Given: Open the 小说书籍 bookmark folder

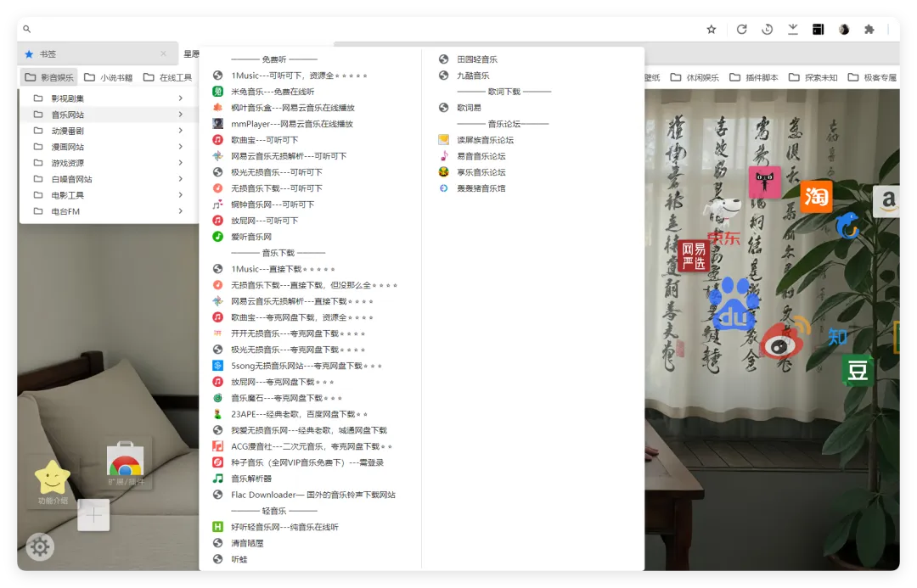Looking at the screenshot, I should (108, 77).
